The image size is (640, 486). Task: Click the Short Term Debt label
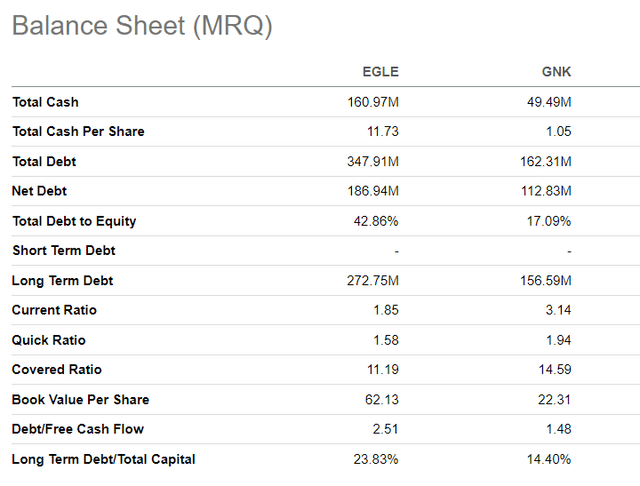[62, 251]
